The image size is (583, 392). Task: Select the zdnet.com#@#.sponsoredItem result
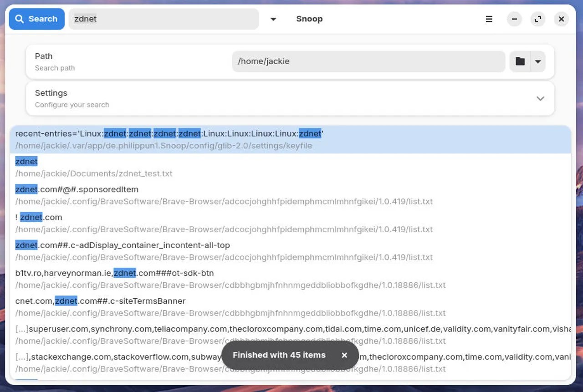[x=290, y=195]
